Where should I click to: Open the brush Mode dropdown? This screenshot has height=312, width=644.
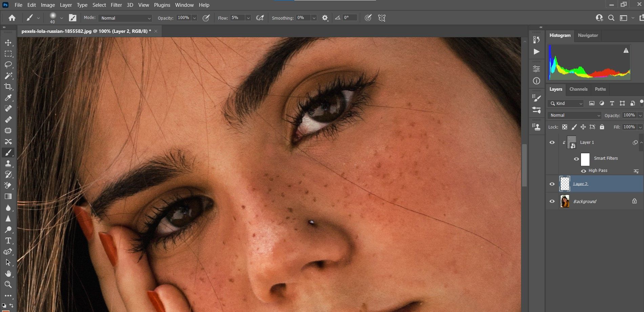125,18
